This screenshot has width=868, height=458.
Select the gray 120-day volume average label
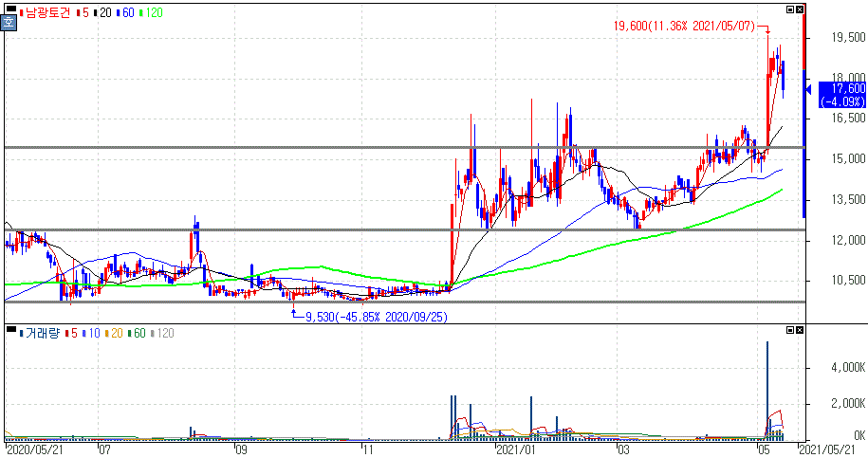pyautogui.click(x=163, y=333)
